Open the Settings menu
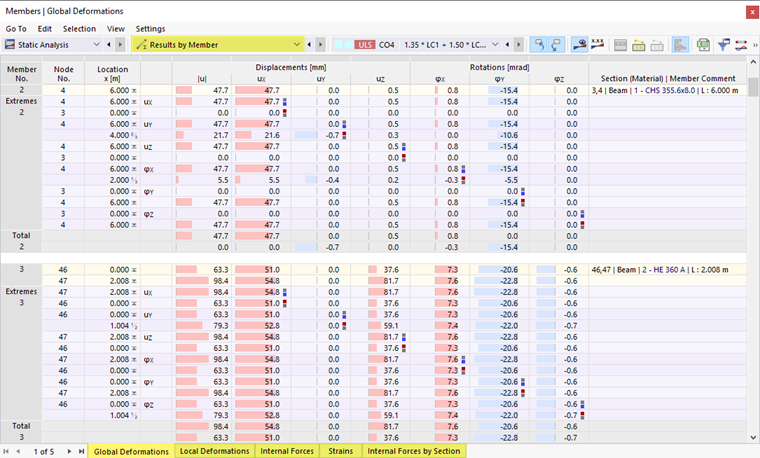760x458 pixels. 150,29
